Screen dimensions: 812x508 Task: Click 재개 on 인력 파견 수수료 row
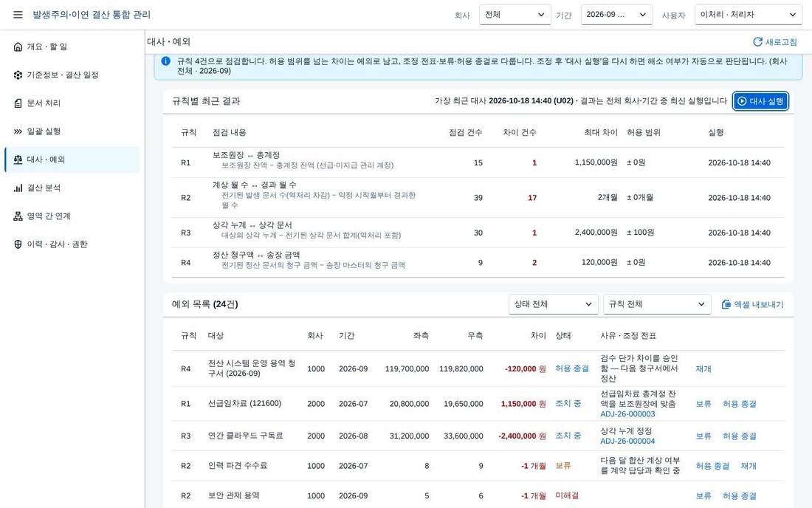click(x=749, y=466)
